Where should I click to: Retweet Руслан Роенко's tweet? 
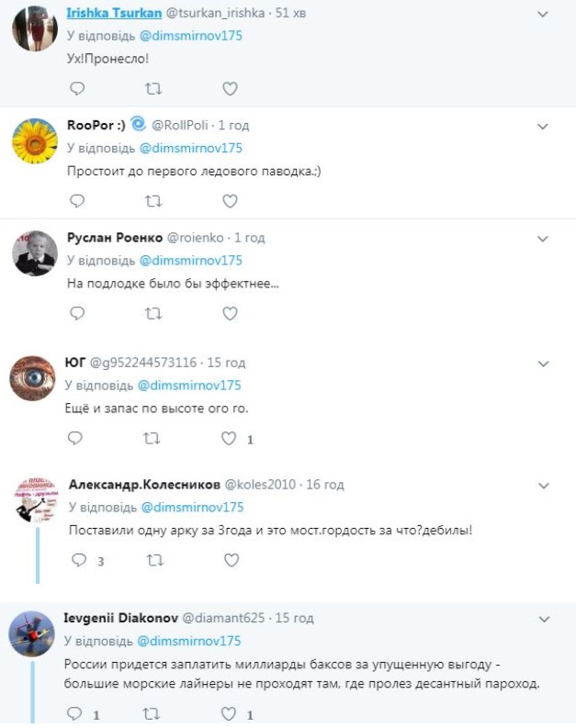(x=153, y=313)
